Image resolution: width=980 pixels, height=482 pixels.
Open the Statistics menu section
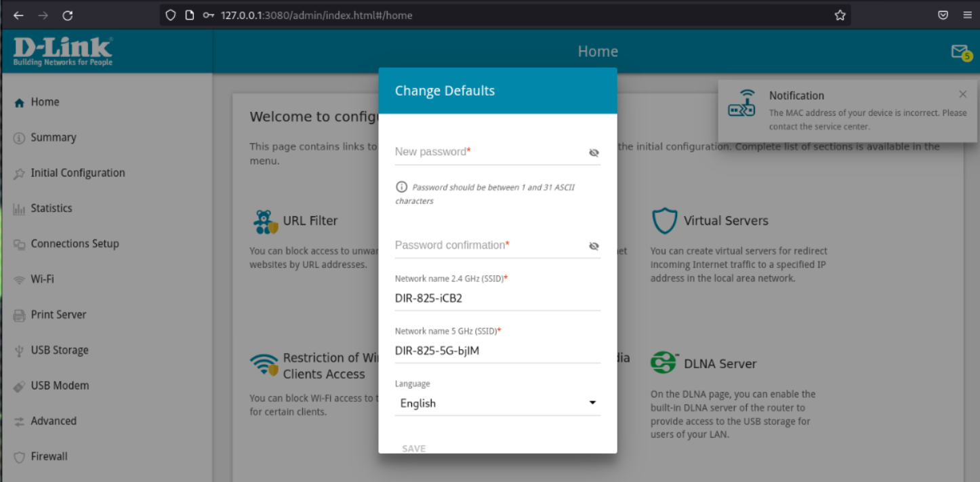point(51,208)
